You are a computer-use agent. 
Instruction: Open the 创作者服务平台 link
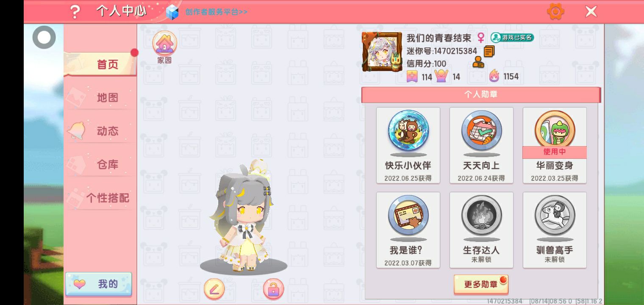(216, 12)
